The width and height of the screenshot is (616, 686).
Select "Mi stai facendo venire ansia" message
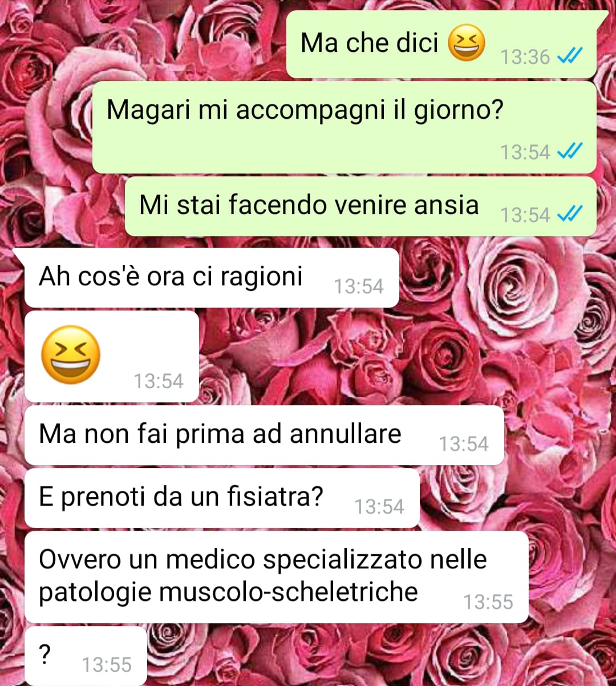coord(360,206)
